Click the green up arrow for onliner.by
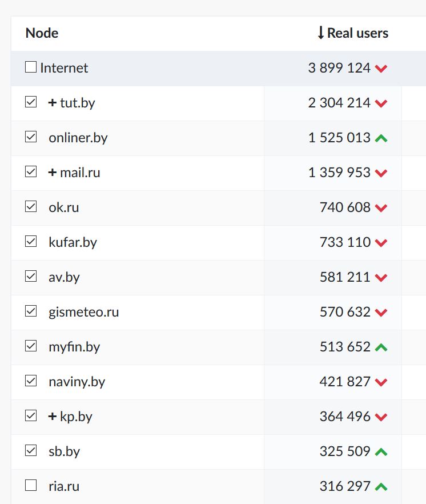This screenshot has width=426, height=504. click(381, 138)
